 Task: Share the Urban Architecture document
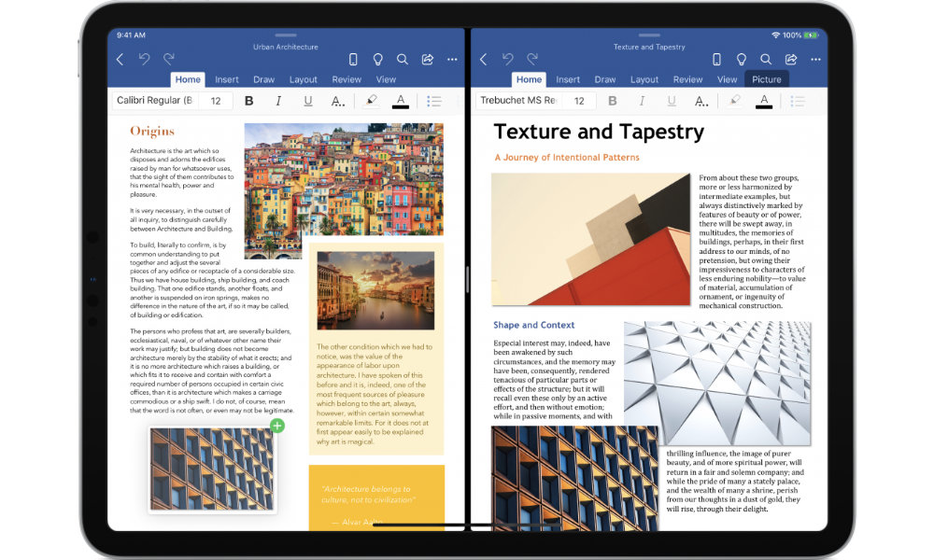click(428, 60)
